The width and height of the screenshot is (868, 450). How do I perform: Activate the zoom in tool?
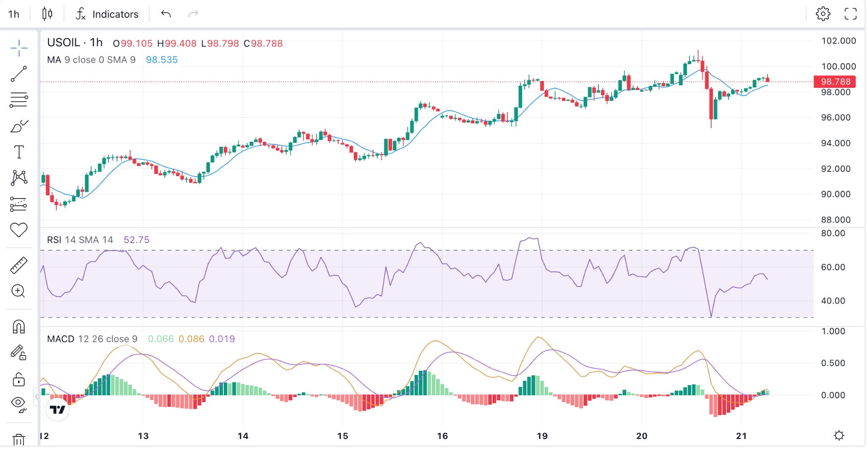[19, 291]
